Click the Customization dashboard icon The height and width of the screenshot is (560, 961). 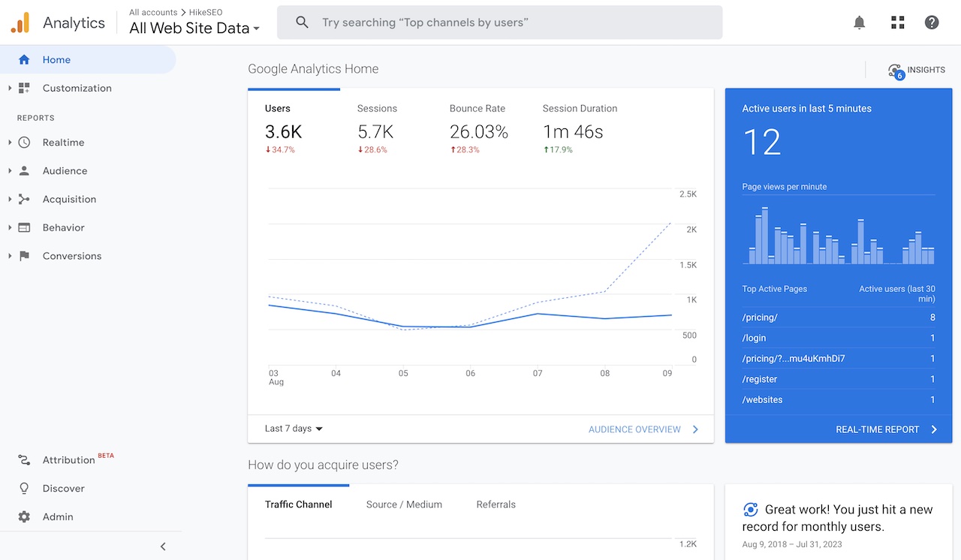pyautogui.click(x=24, y=88)
